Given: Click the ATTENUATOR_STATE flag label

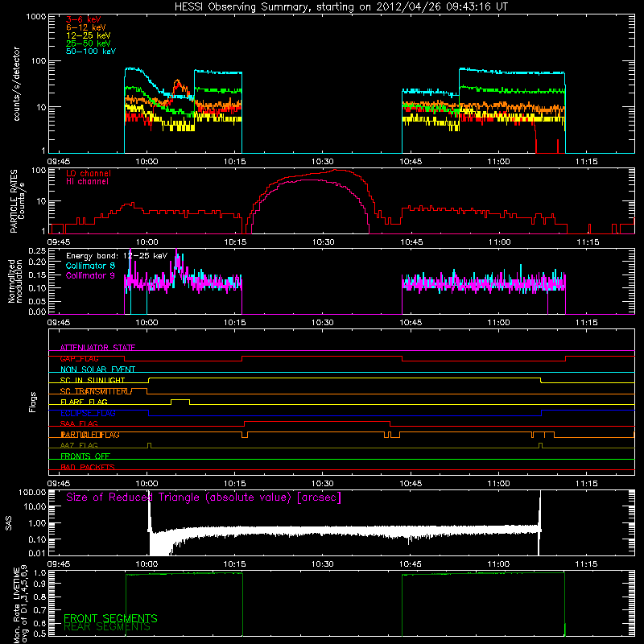Looking at the screenshot, I should 97,348.
